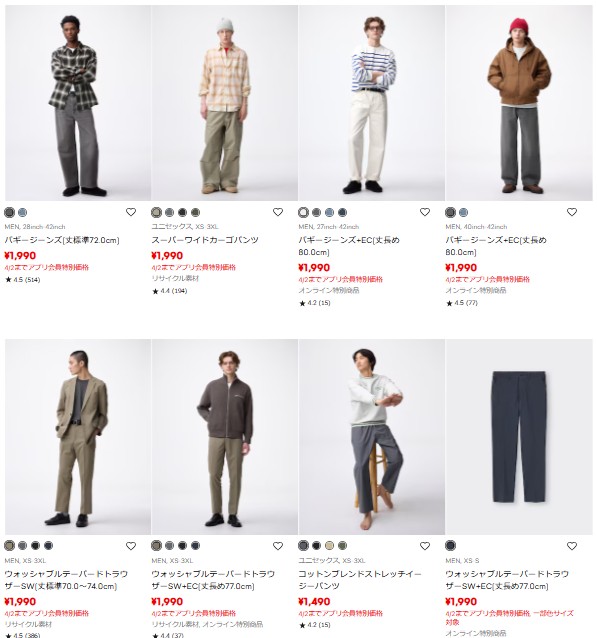The width and height of the screenshot is (597, 638).
Task: Favorite the beige suit tapered trousers SW
Action: click(131, 546)
